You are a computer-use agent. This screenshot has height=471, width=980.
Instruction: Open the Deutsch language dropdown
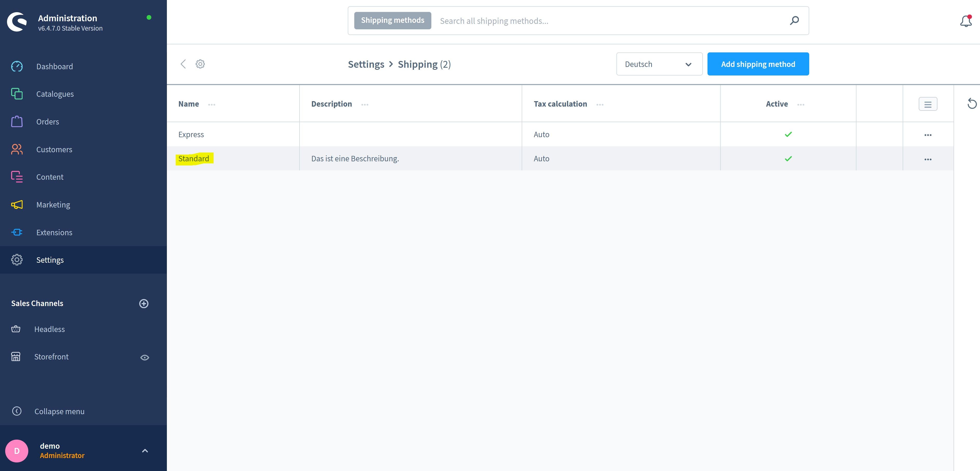659,64
